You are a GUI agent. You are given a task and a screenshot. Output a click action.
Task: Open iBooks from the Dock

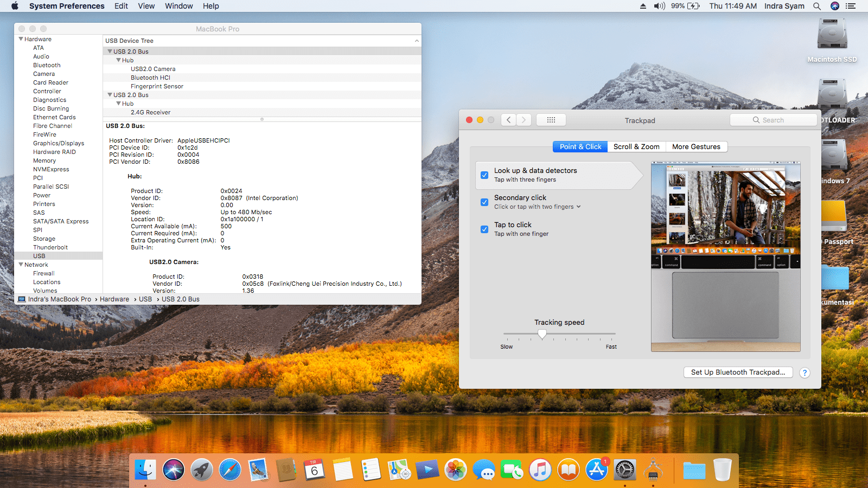click(569, 470)
